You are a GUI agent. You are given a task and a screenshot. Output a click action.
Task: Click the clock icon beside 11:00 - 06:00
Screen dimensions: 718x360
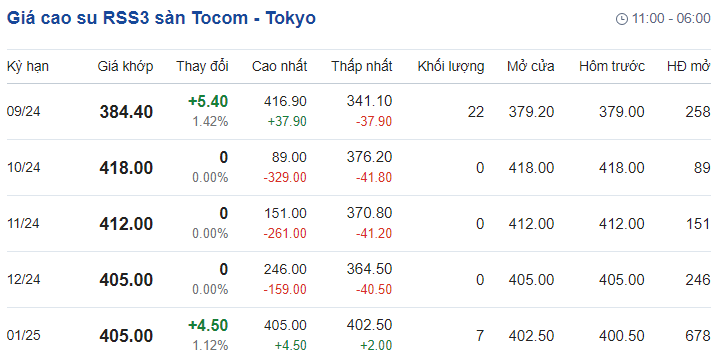(622, 19)
